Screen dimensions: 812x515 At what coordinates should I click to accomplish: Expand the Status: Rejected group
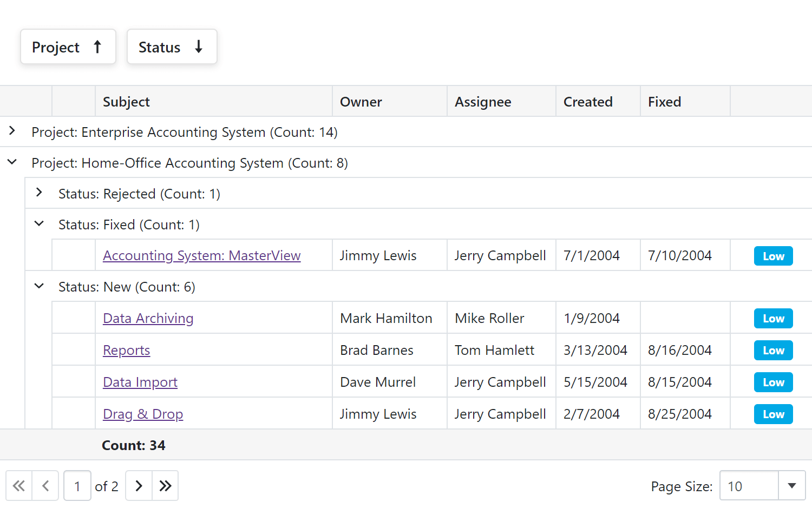click(x=39, y=193)
